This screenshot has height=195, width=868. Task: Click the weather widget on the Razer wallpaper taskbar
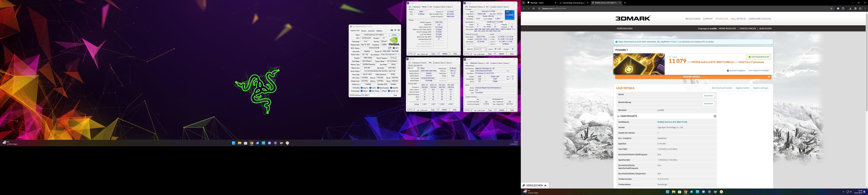10,143
